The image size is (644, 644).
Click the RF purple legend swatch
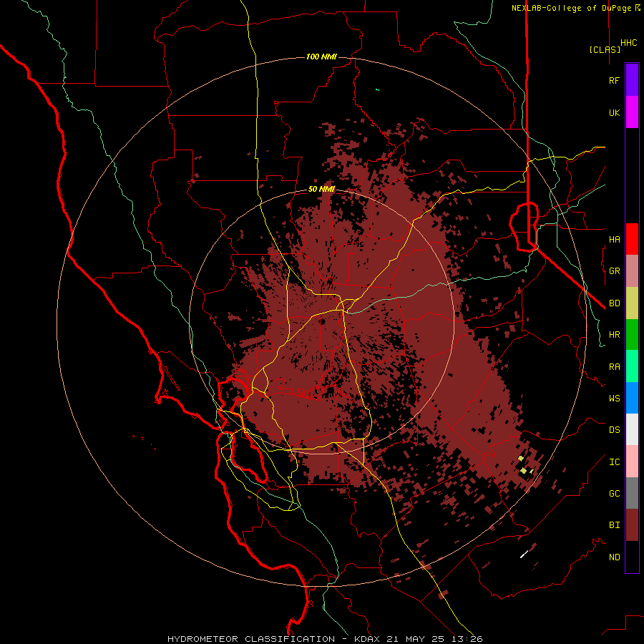pos(632,80)
